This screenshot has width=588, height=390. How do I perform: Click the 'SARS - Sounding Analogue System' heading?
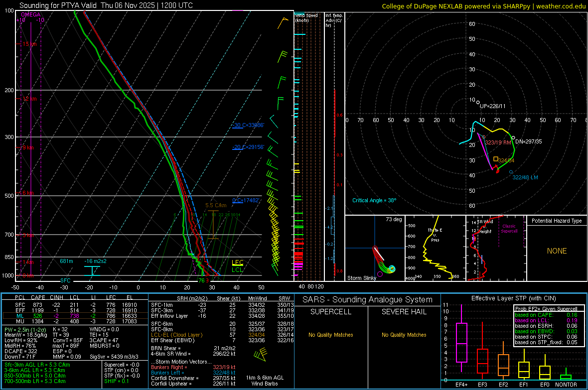367,300
